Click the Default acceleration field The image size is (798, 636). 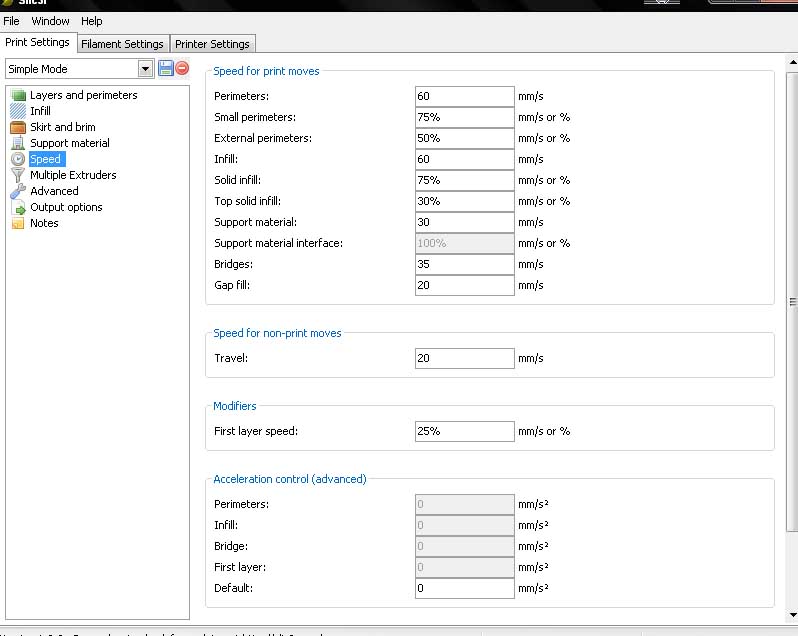pyautogui.click(x=465, y=588)
